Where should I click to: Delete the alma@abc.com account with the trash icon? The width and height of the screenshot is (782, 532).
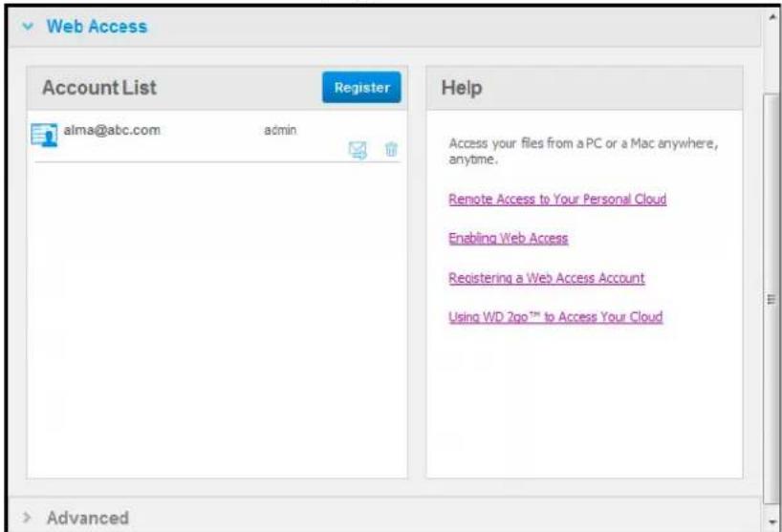click(x=392, y=149)
